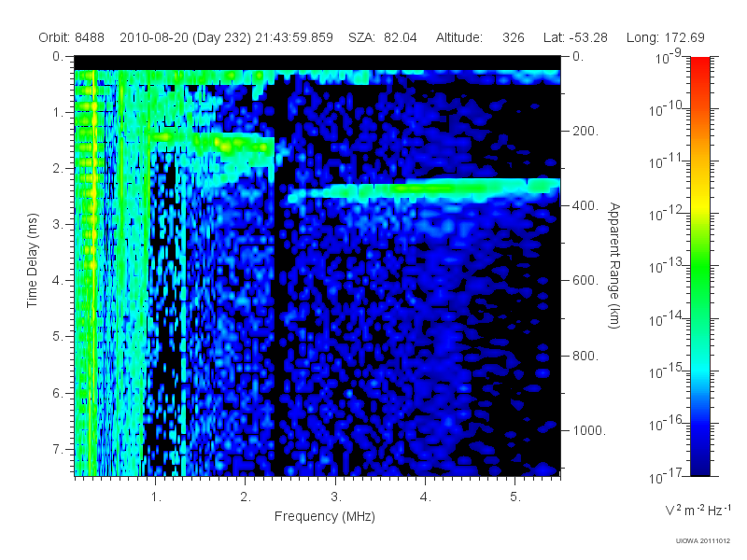The height and width of the screenshot is (560, 747).
Task: Click the colorbar units label 'V² m⁻² Hz⁻¹'
Action: (698, 509)
